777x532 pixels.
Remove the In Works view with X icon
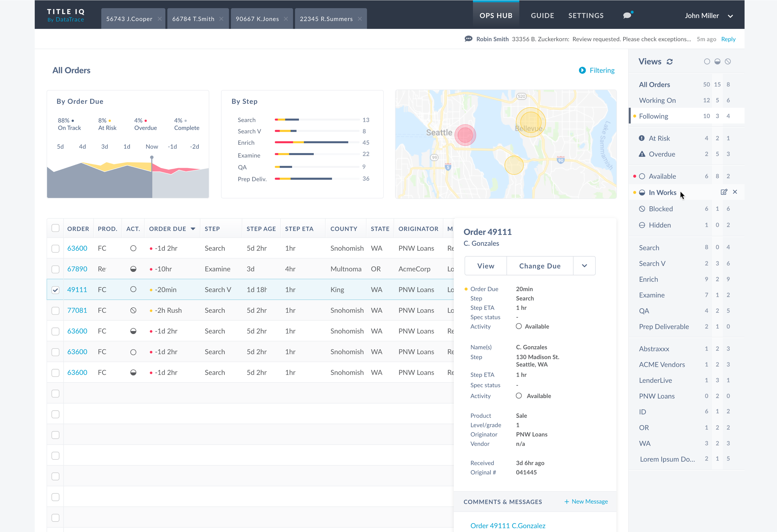pyautogui.click(x=735, y=192)
